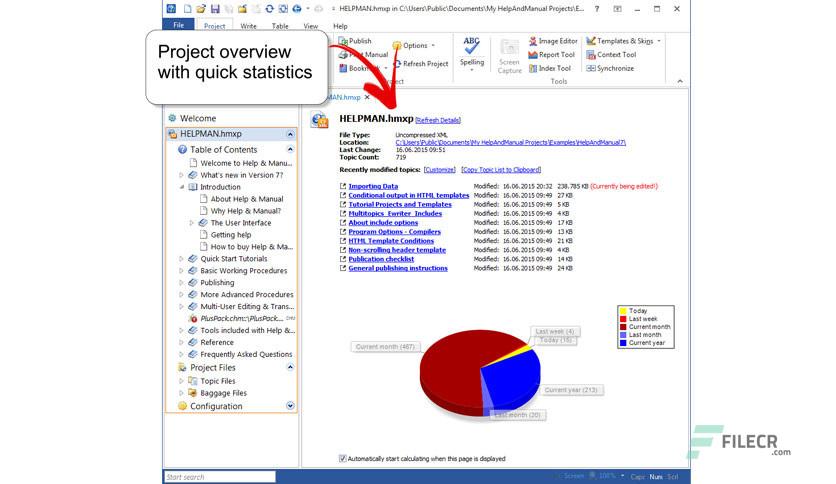This screenshot has height=484, width=836.
Task: Click the Current year blue legend swatch
Action: (x=623, y=343)
